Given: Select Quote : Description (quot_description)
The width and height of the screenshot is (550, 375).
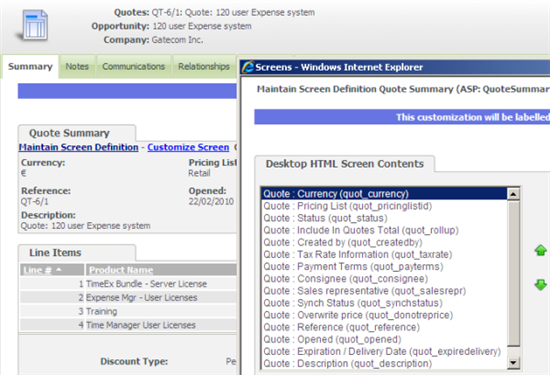Looking at the screenshot, I should pyautogui.click(x=384, y=364).
